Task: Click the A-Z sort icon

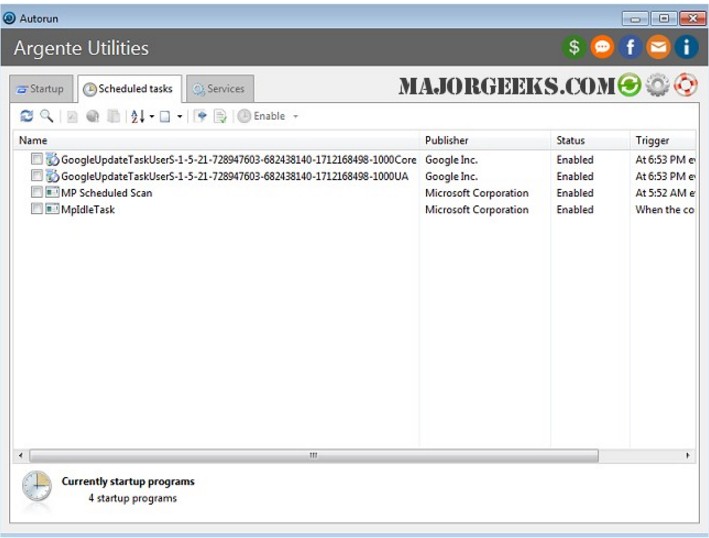Action: [137, 117]
